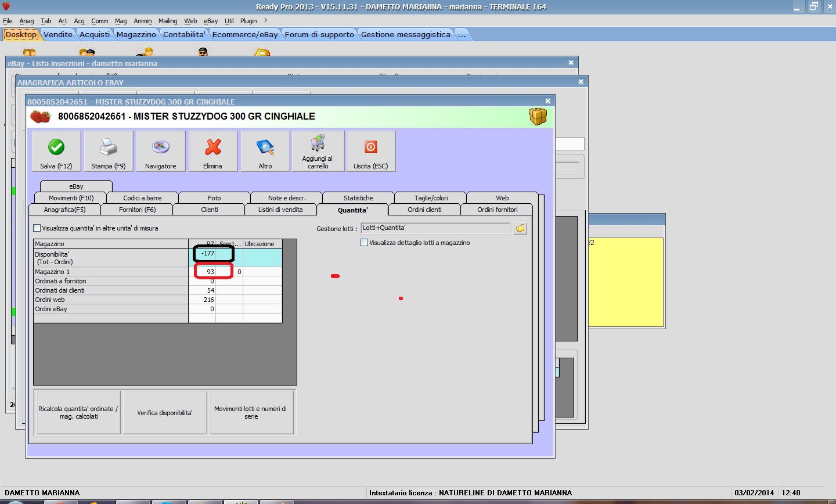Close the eBay Lista inserzioni window
Image resolution: width=836 pixels, height=504 pixels.
(x=571, y=63)
